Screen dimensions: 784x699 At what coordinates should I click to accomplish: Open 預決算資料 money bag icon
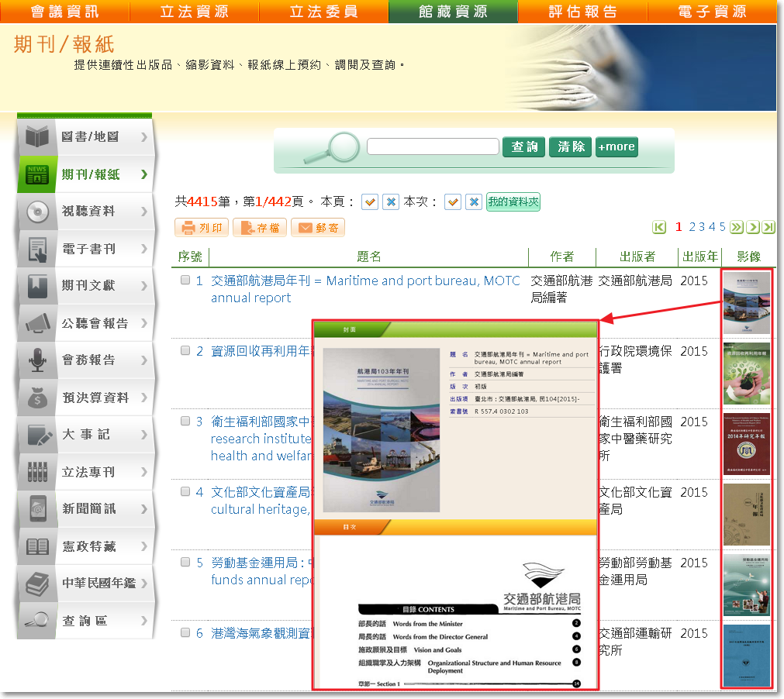coord(37,398)
